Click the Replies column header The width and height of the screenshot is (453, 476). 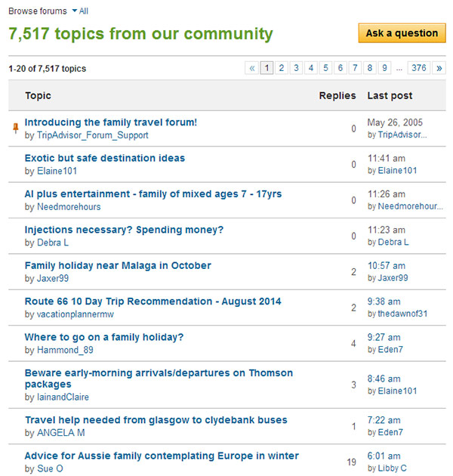337,96
